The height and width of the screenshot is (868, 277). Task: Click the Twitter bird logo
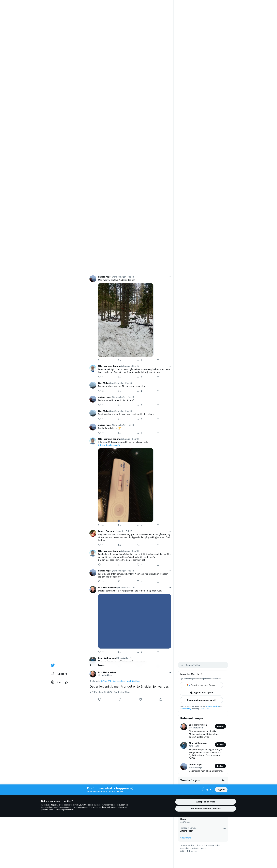53,665
